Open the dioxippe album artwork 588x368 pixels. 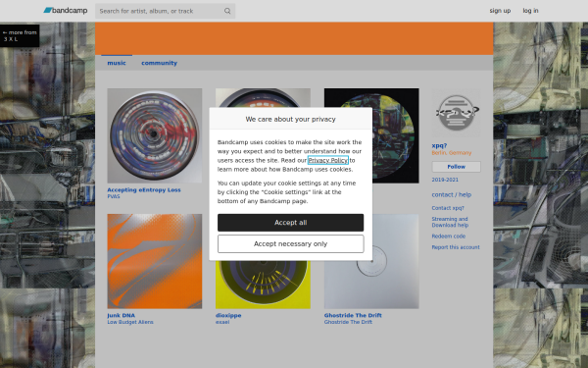coord(263,285)
